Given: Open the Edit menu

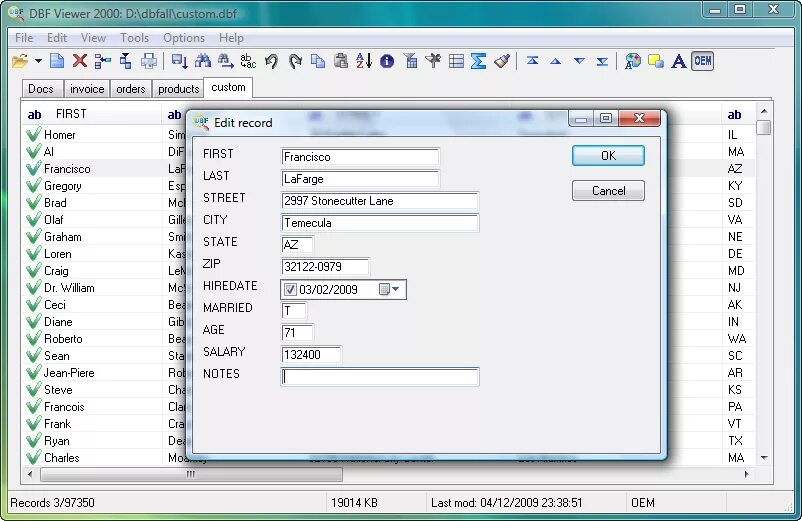Looking at the screenshot, I should [57, 38].
